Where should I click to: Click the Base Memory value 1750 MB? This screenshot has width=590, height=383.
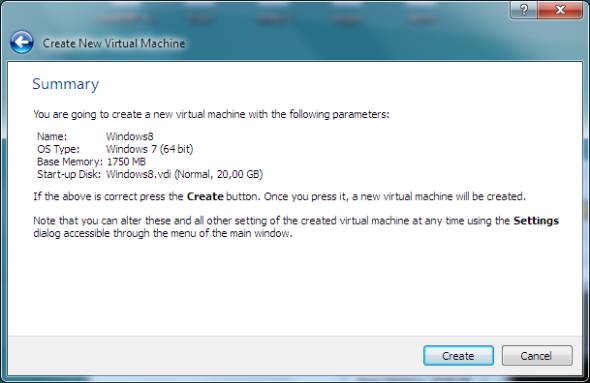pos(126,162)
